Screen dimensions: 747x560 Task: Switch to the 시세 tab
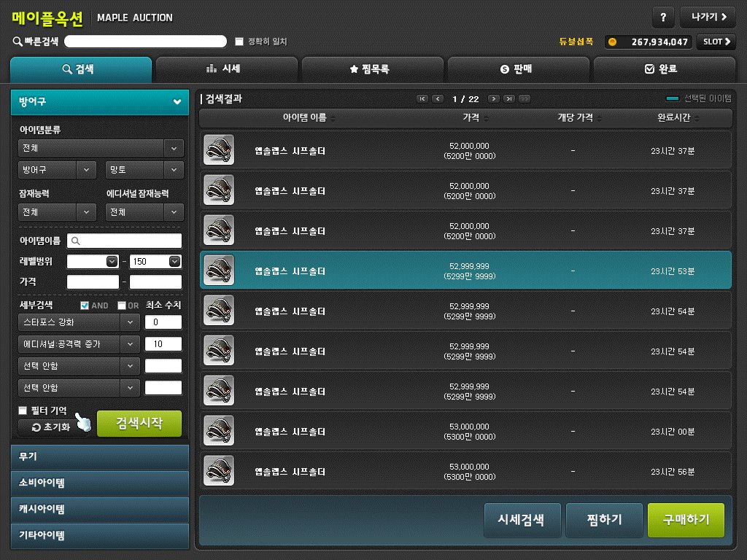point(227,69)
